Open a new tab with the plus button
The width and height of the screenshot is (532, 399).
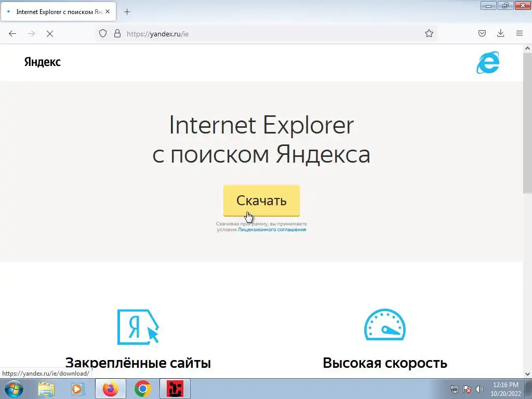click(127, 12)
